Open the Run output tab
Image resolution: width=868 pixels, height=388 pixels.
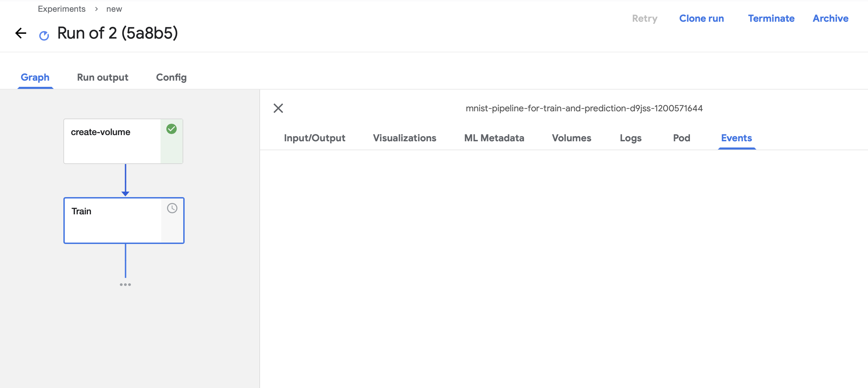coord(103,77)
